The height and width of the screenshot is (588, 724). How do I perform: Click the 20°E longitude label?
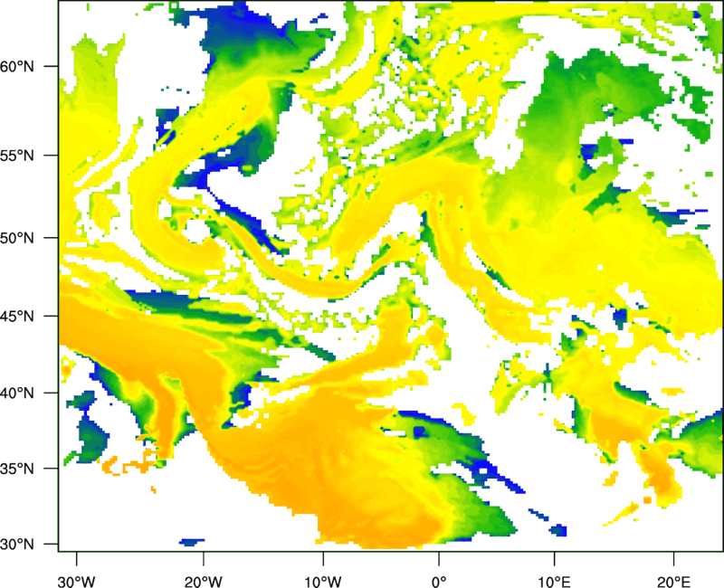673,582
